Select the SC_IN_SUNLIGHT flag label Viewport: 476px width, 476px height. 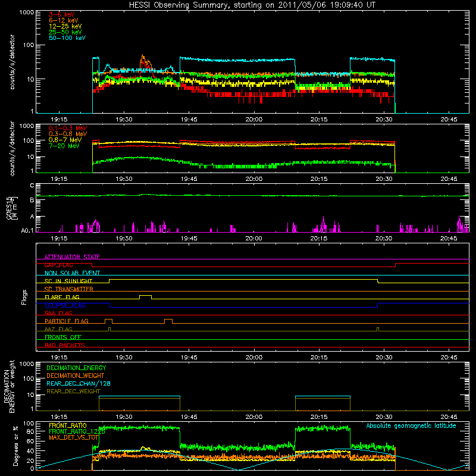68,281
